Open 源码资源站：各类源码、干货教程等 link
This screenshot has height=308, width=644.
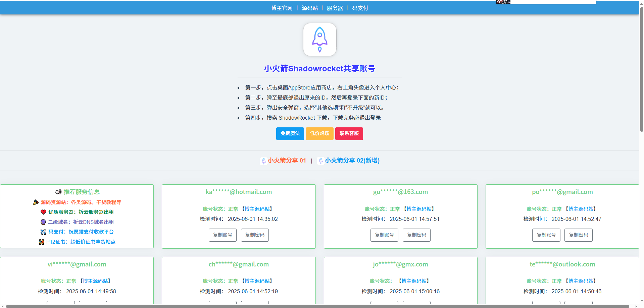pyautogui.click(x=81, y=202)
